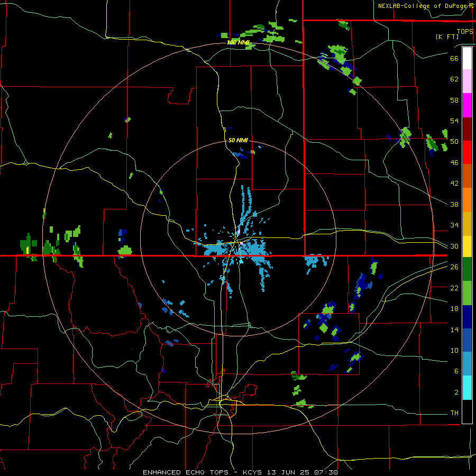Click the legend value 62
The height and width of the screenshot is (476, 476).
coord(454,79)
